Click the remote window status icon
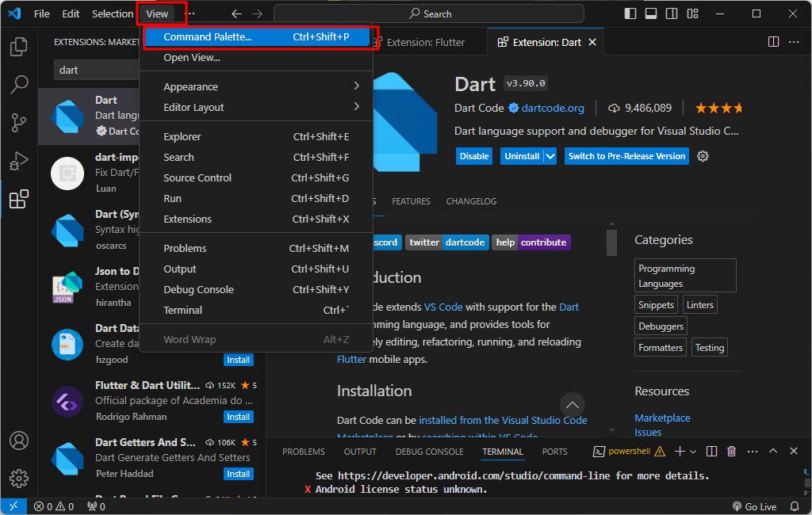 (x=13, y=506)
